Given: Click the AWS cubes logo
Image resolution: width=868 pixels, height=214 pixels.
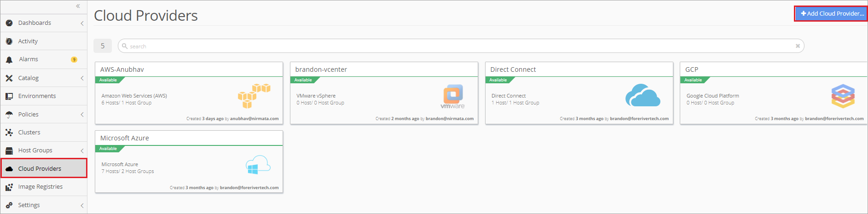Looking at the screenshot, I should tap(254, 96).
